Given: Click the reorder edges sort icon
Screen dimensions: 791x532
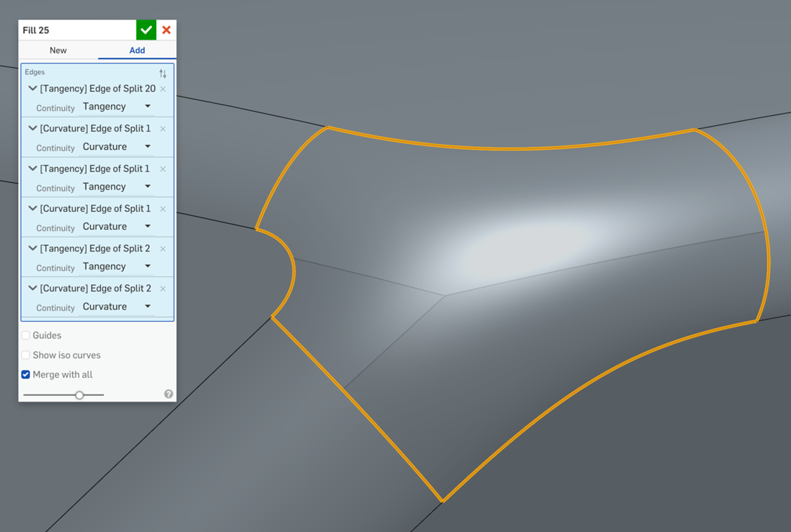Looking at the screenshot, I should click(x=163, y=73).
